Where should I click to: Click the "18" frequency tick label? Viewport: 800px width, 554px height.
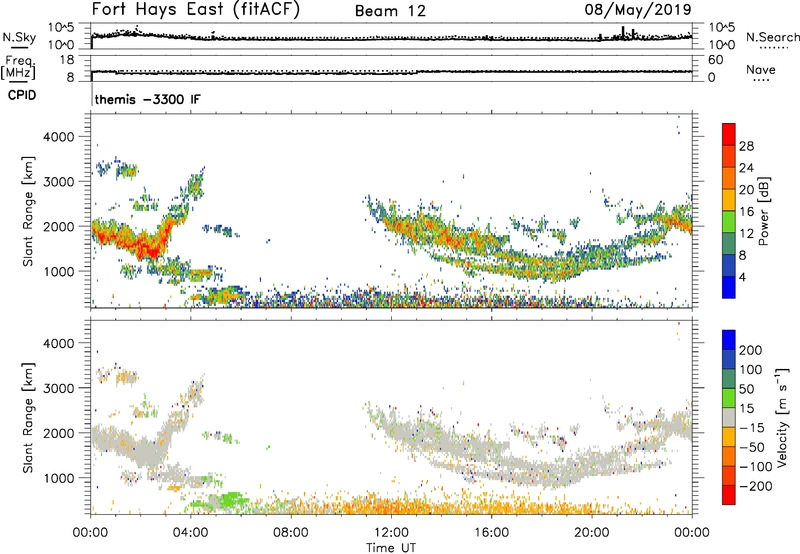67,60
